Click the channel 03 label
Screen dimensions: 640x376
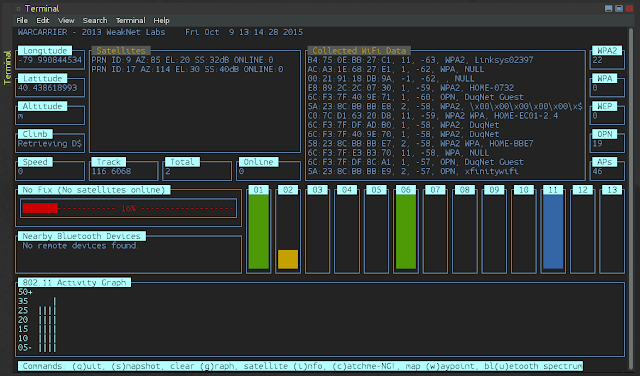coord(317,190)
